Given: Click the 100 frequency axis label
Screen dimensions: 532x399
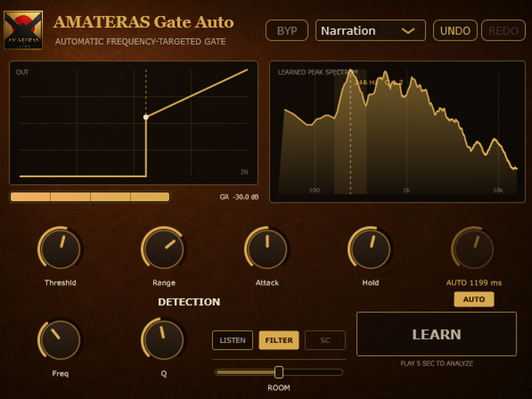Looking at the screenshot, I should (x=314, y=190).
